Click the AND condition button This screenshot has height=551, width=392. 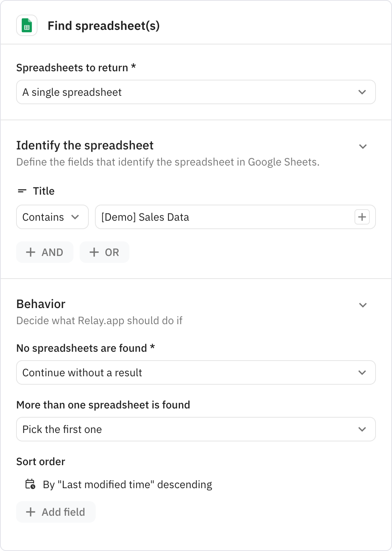point(45,252)
